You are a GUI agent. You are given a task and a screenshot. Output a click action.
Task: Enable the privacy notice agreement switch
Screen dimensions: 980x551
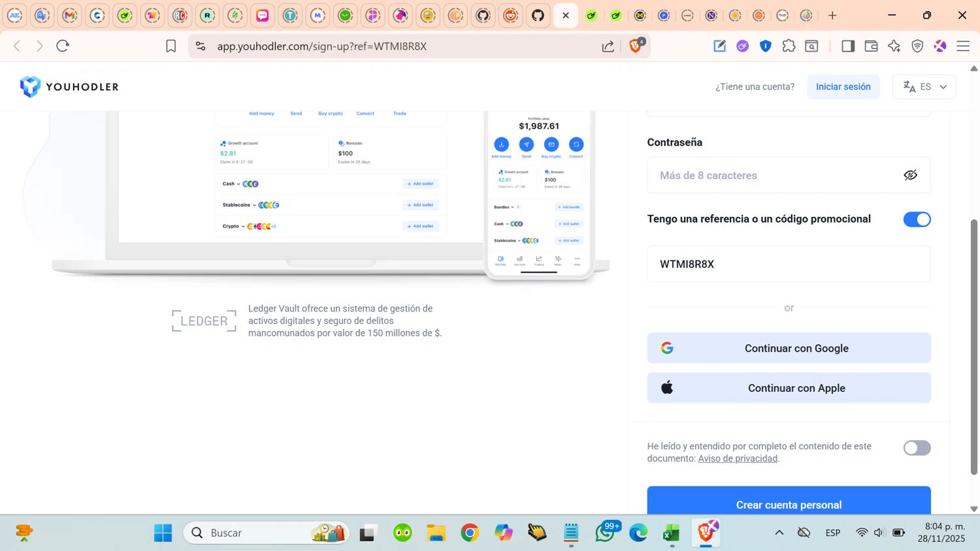[917, 448]
